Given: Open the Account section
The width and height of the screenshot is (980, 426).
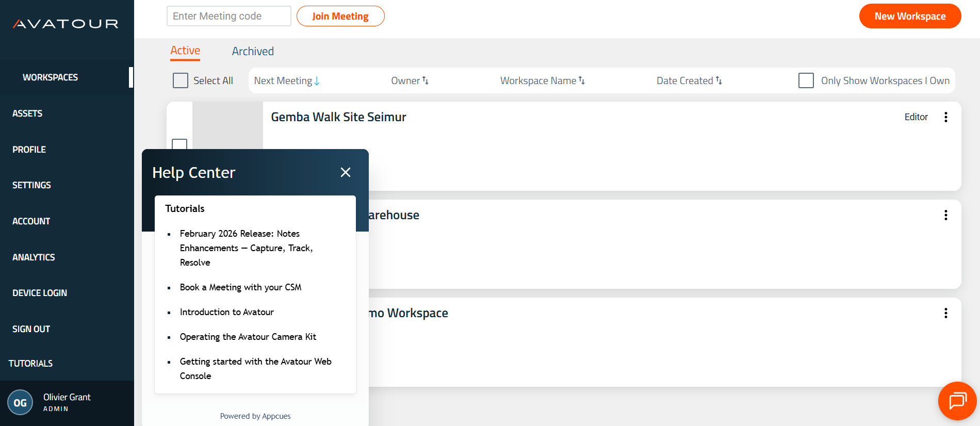Looking at the screenshot, I should (31, 221).
